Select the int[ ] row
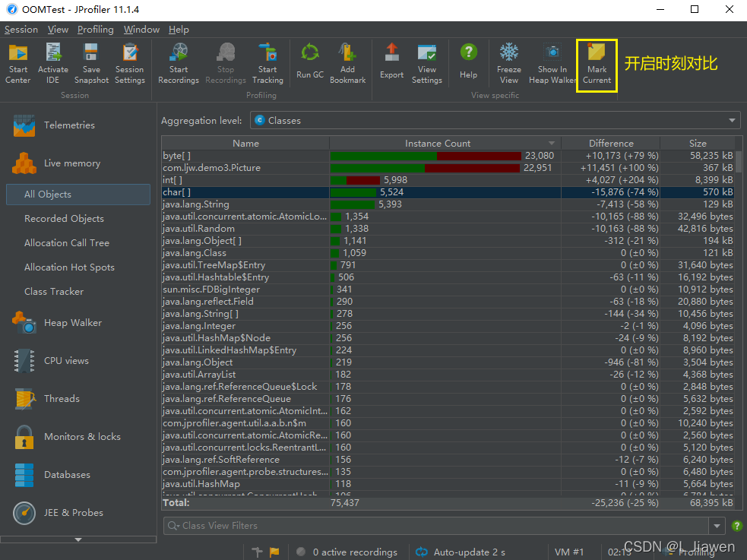Screen dimensions: 747x560 click(x=448, y=180)
